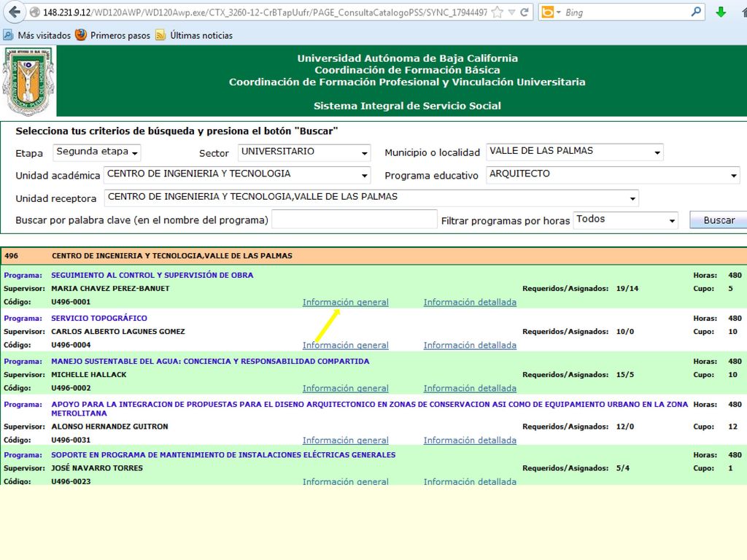747x560 pixels.
Task: Open Más visitados bookmarks folder
Action: (36, 35)
